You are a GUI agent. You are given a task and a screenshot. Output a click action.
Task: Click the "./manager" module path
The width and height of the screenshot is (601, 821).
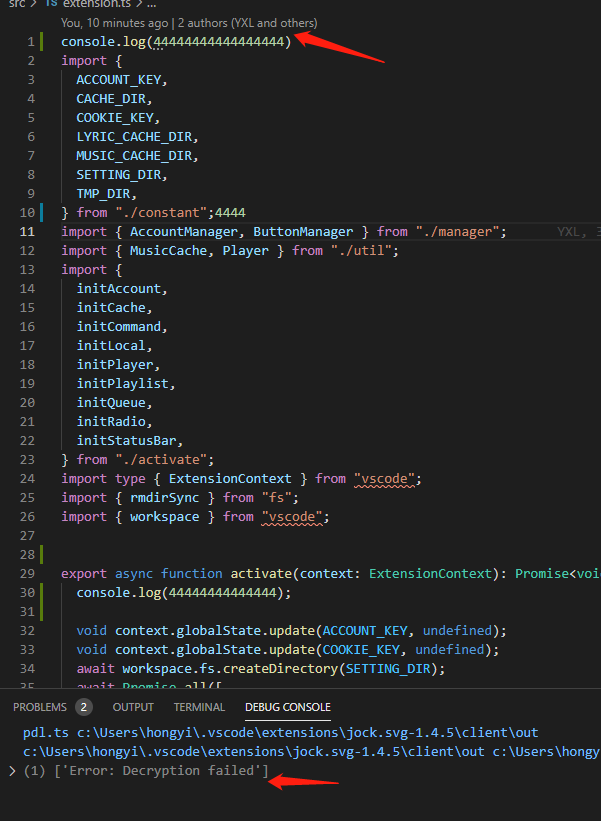[458, 231]
